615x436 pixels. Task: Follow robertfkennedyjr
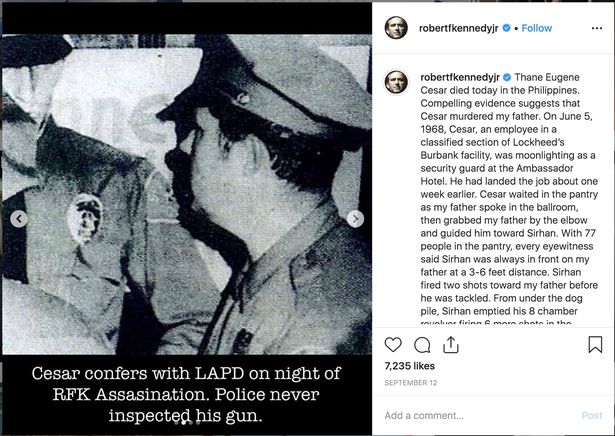click(x=536, y=28)
